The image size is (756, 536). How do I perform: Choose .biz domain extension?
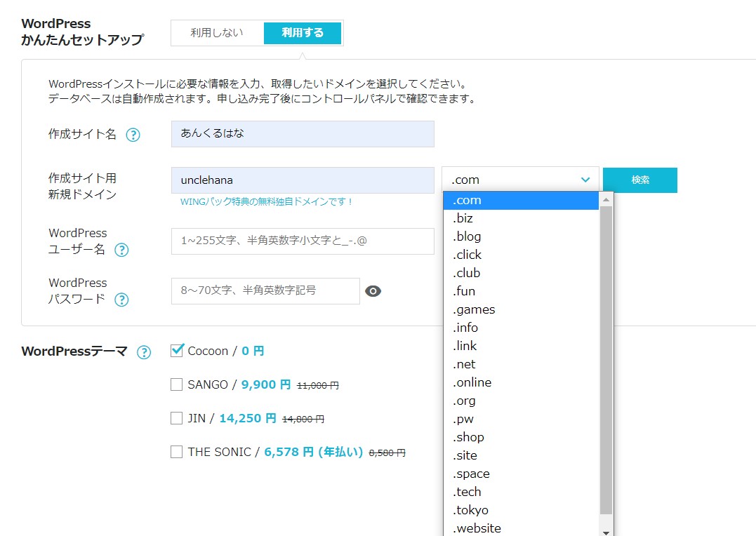pyautogui.click(x=521, y=218)
